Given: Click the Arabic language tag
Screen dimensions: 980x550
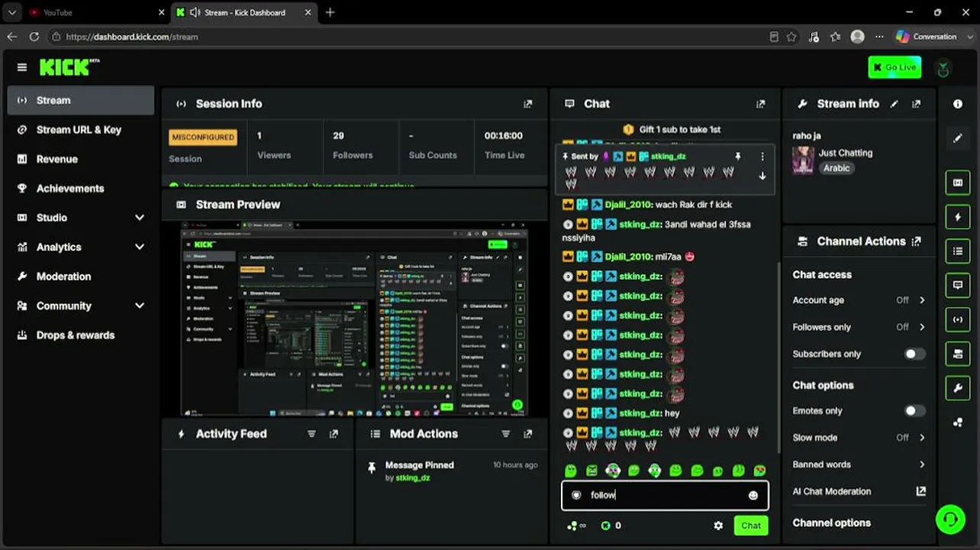Looking at the screenshot, I should [837, 168].
